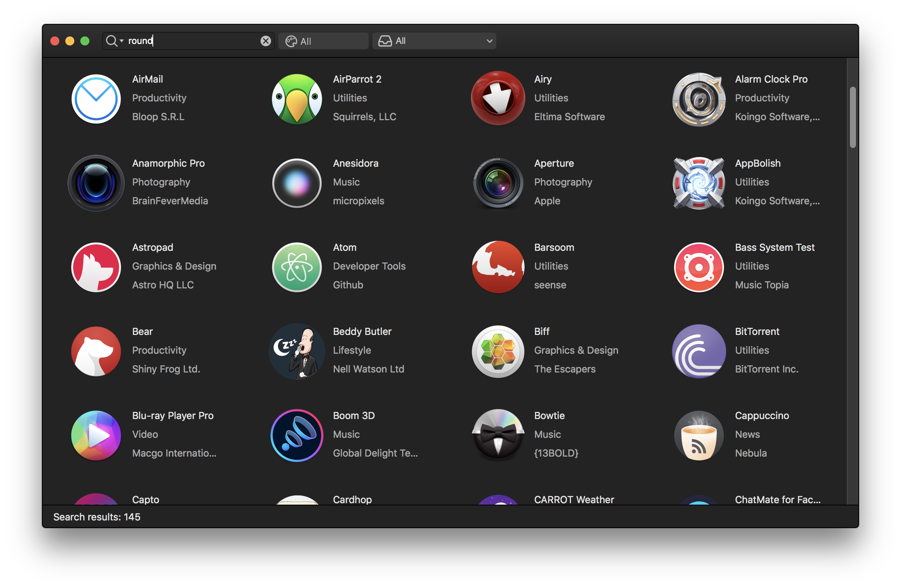901x588 pixels.
Task: Click "Video" category under Blu-ray Player Pro
Action: (145, 434)
